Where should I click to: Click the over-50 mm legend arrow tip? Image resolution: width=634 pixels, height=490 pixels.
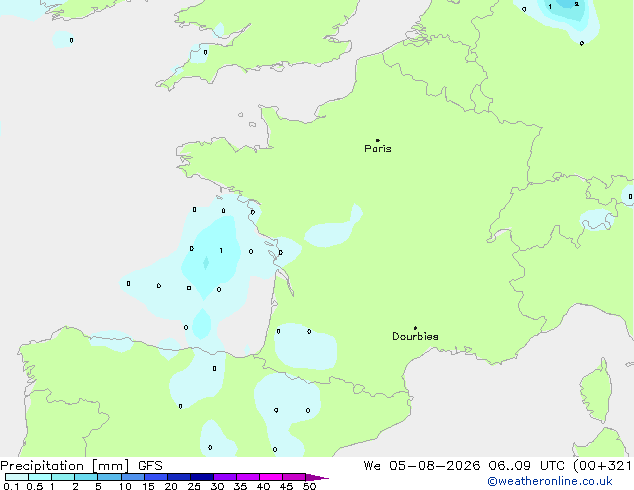click(317, 477)
